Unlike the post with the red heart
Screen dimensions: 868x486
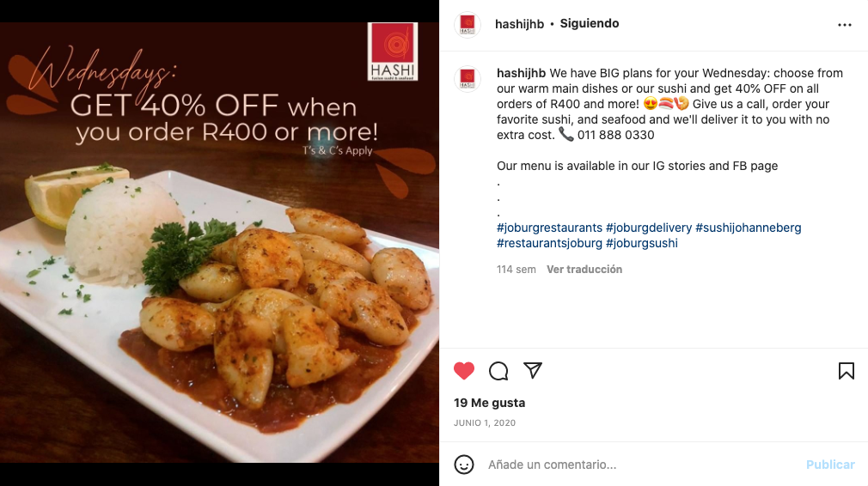click(x=464, y=370)
